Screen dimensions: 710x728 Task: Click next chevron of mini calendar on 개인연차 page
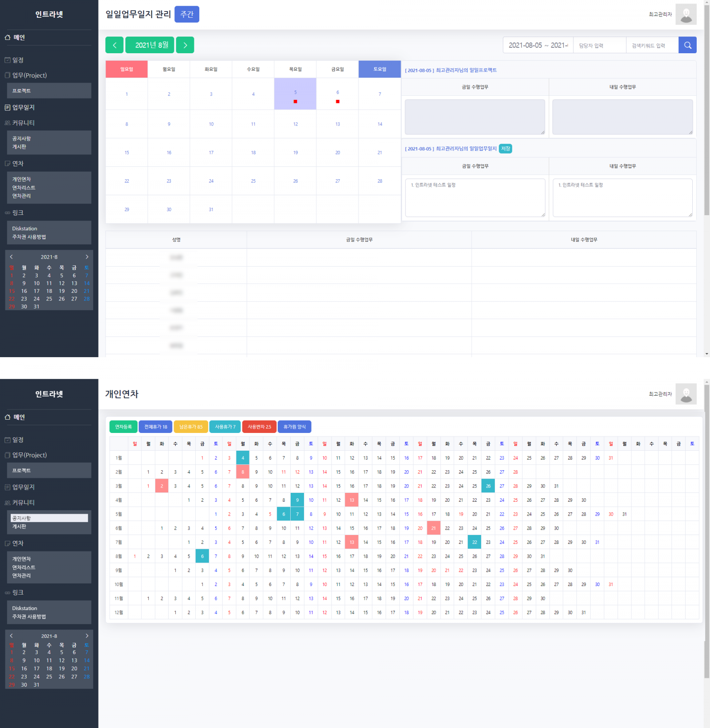click(x=87, y=636)
